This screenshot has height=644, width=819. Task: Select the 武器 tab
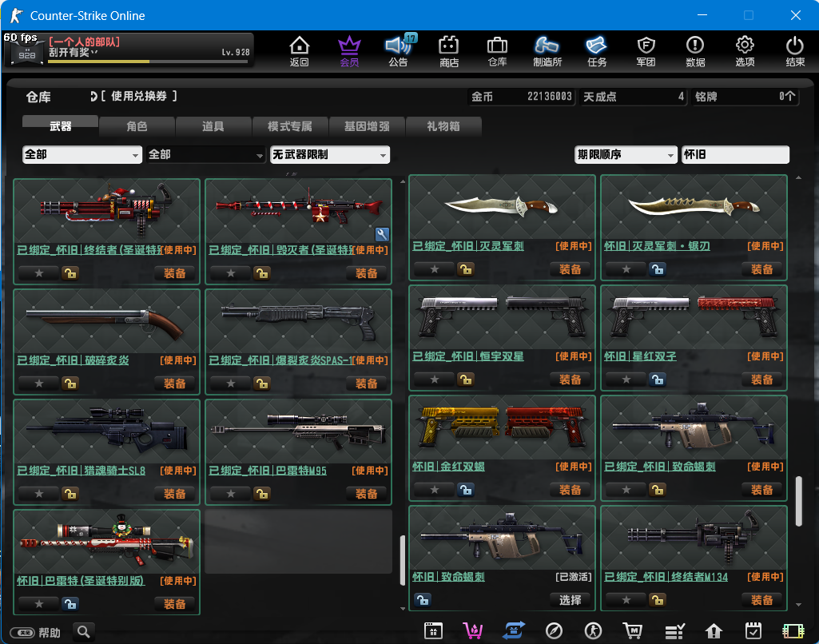click(x=60, y=126)
